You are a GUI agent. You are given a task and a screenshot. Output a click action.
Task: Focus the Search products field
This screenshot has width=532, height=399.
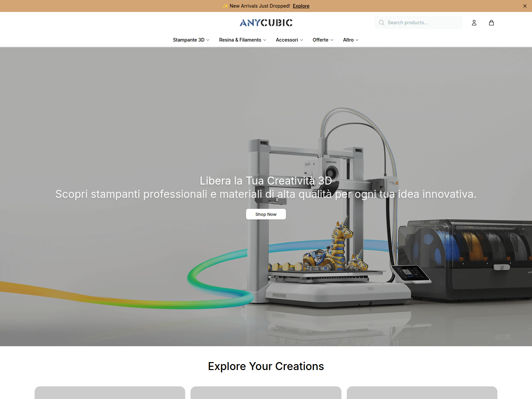419,23
